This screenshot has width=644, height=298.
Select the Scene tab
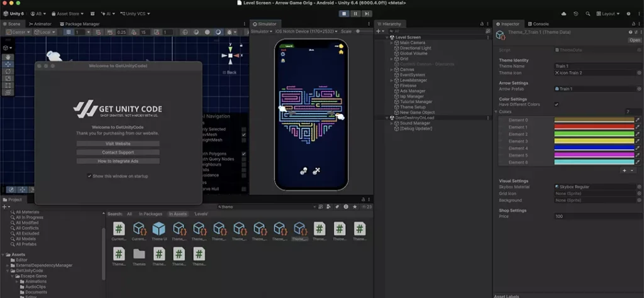click(11, 24)
